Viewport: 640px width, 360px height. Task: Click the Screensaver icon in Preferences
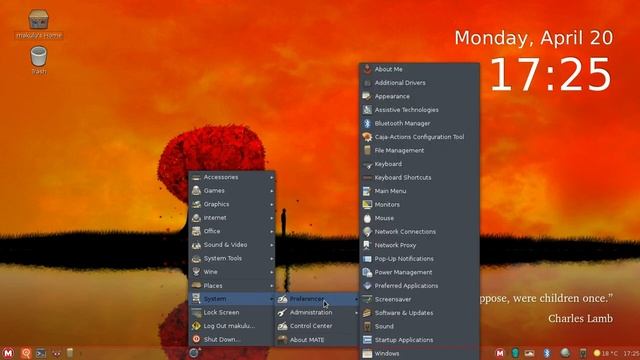point(367,299)
